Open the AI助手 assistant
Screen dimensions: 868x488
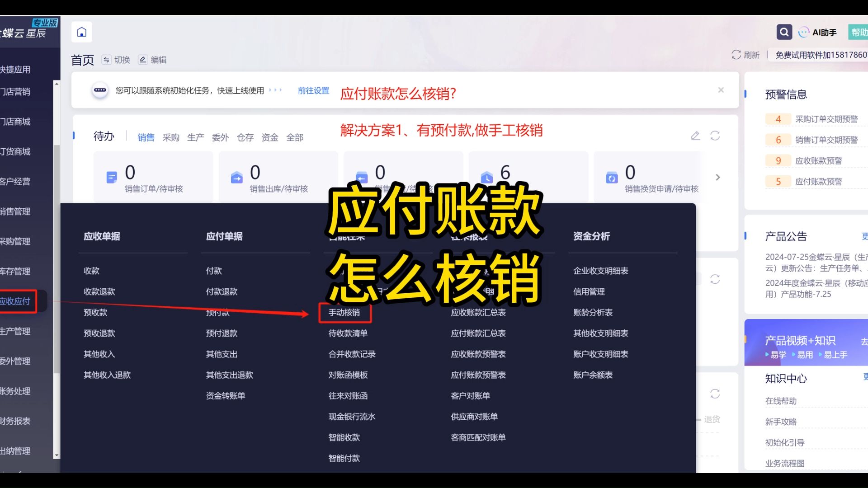click(817, 32)
